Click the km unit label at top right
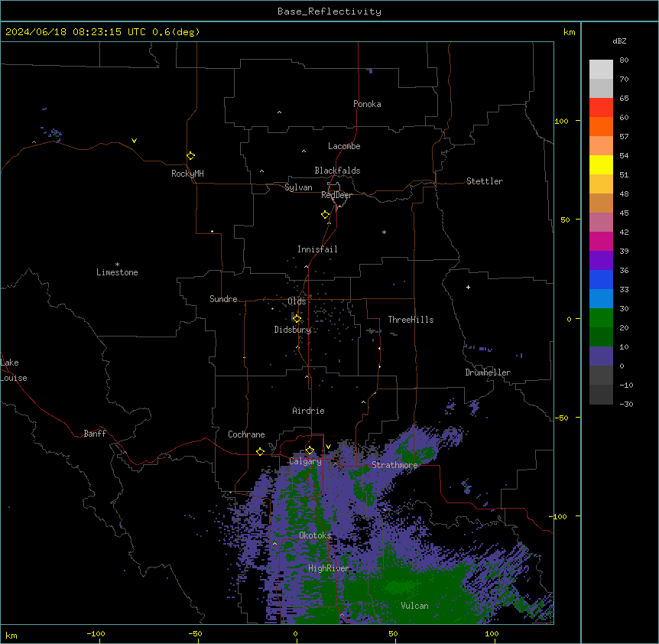659x644 pixels. click(570, 32)
